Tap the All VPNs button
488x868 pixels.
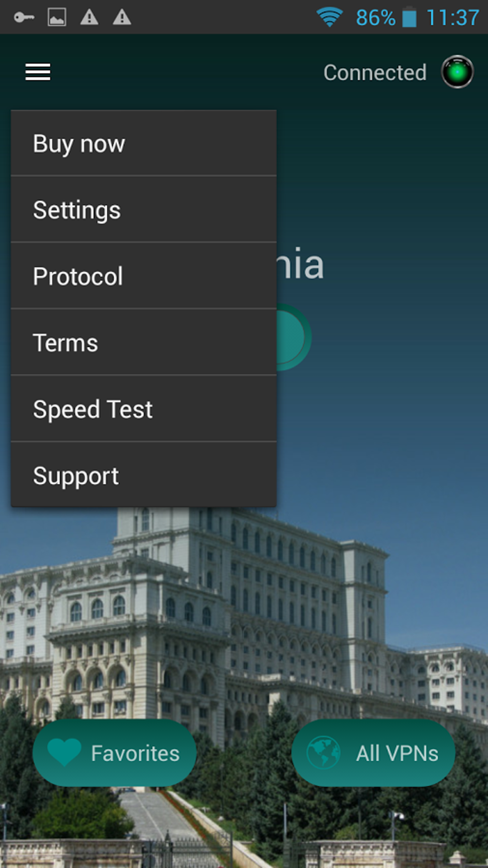373,753
